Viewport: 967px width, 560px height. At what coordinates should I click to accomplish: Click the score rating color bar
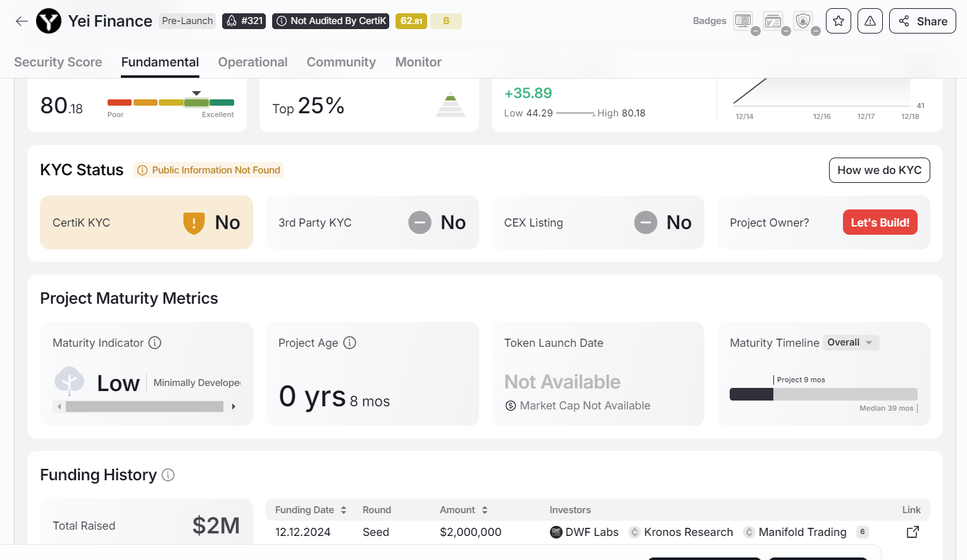(171, 103)
